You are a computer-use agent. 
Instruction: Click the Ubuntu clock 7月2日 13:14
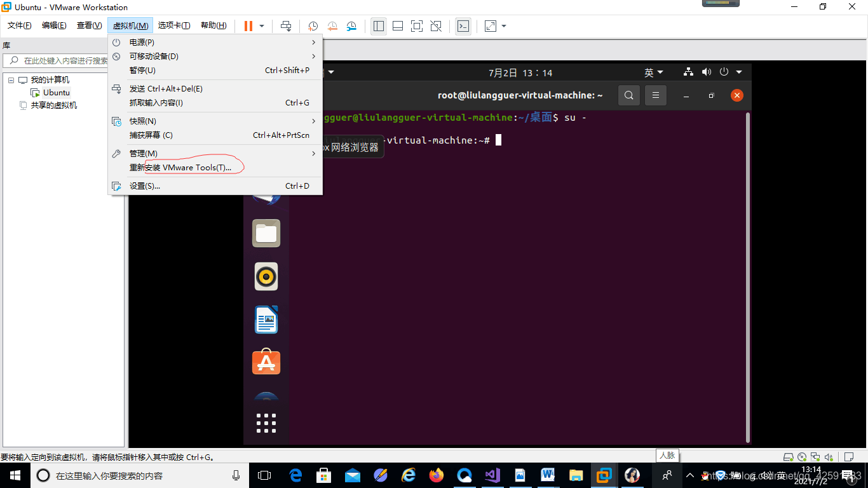[x=520, y=72]
